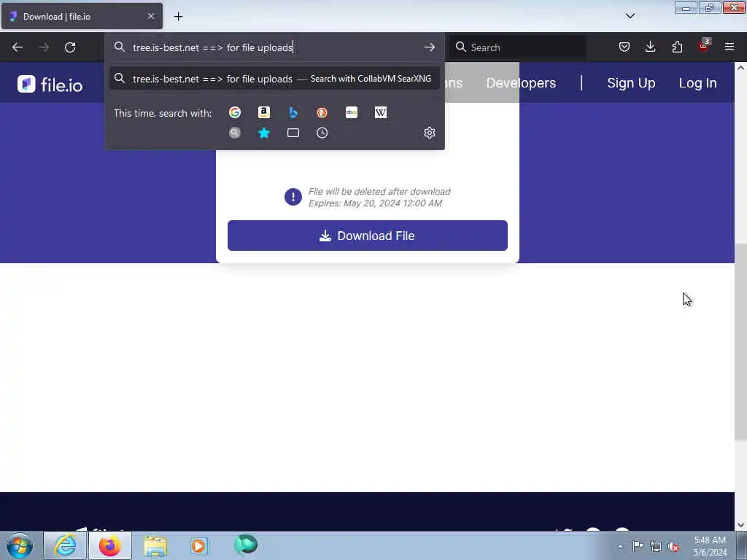Click the scrollbar down arrow
747x560 pixels.
(x=740, y=525)
